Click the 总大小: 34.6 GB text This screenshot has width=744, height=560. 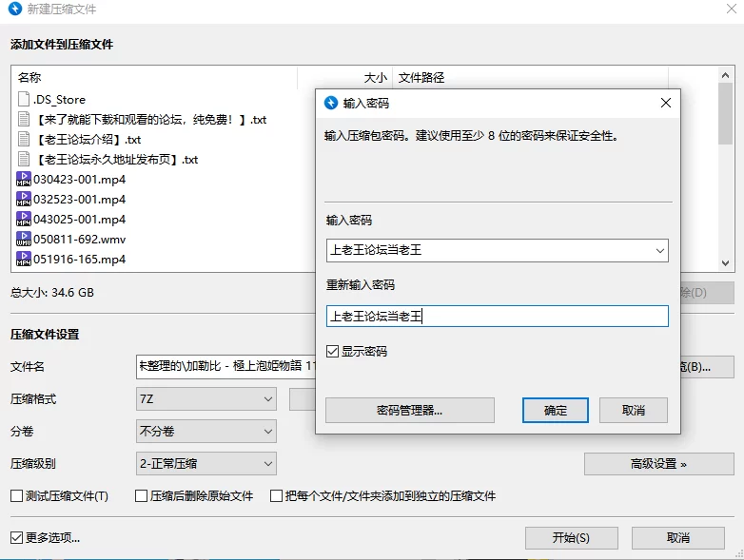click(x=52, y=293)
